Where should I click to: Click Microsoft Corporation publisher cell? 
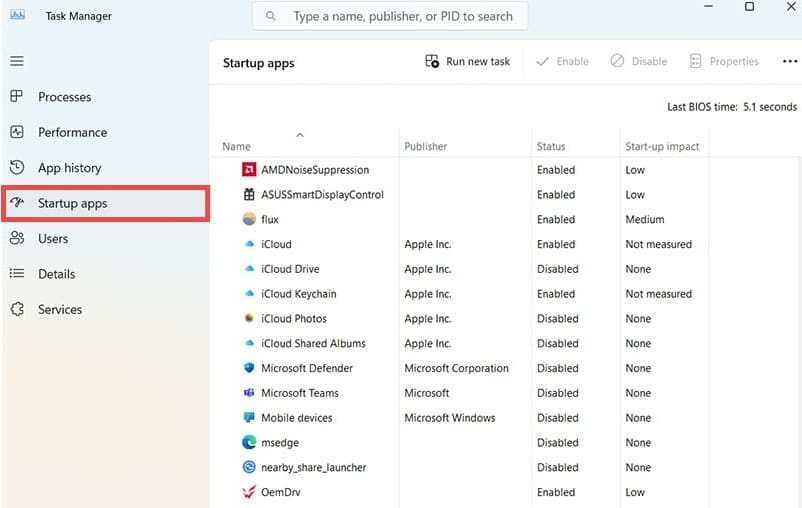(x=456, y=368)
